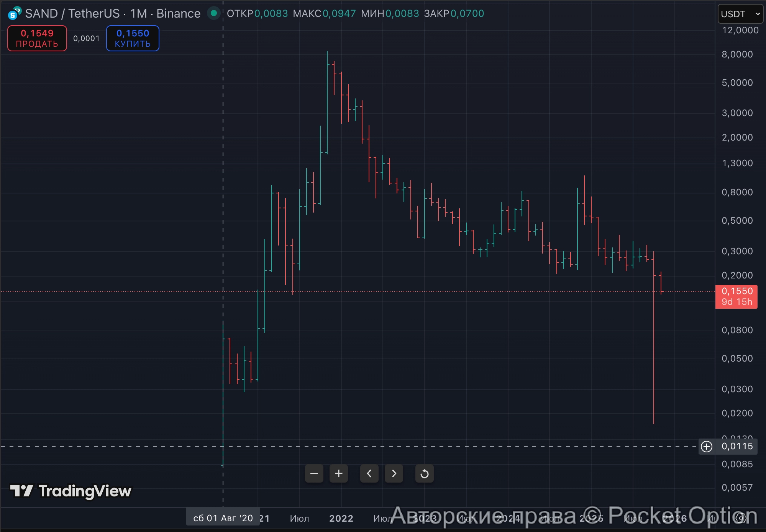The height and width of the screenshot is (532, 766).
Task: Click the SAND / TetherUS symbol title
Action: 72,14
